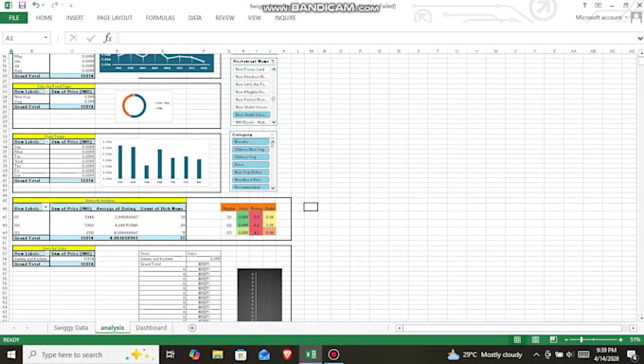This screenshot has width=644, height=364.
Task: Open the FILE backstage menu
Action: pos(14,18)
